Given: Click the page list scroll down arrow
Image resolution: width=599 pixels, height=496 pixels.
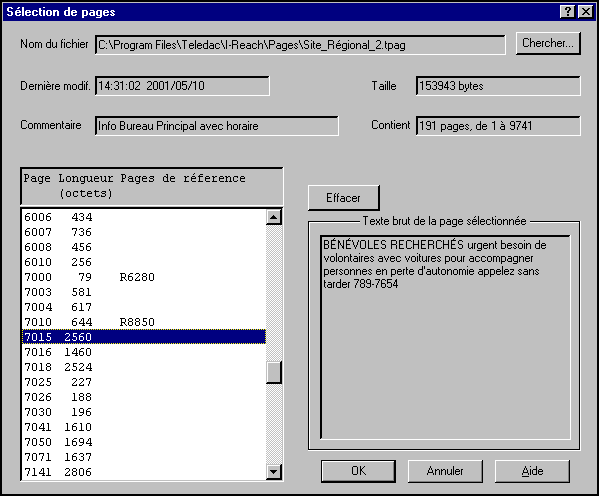Looking at the screenshot, I should [274, 472].
